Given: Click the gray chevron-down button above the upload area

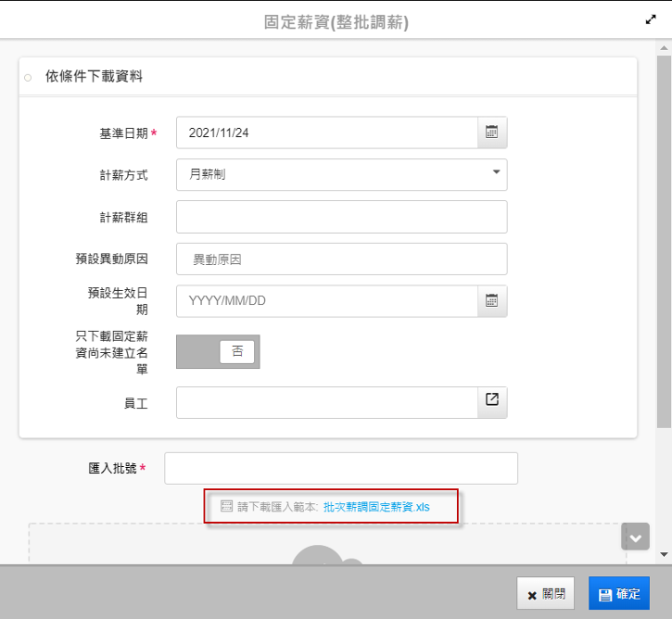Looking at the screenshot, I should click(635, 537).
